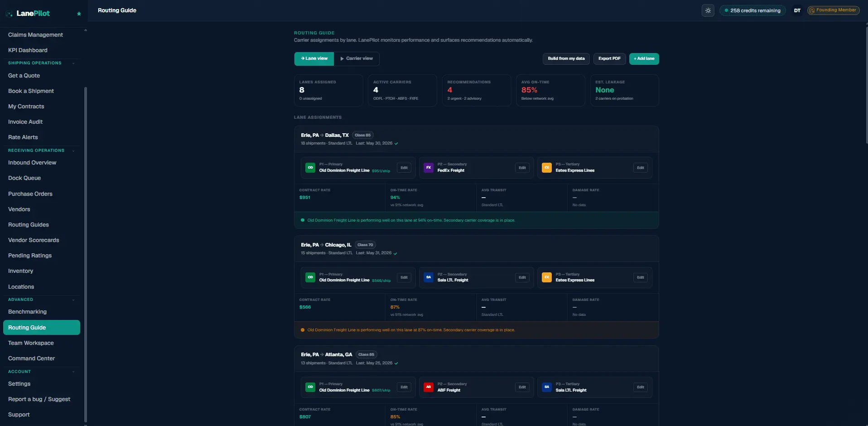Screen dimensions: 868x426
Task: Edit Saia tertiary on Erie–Atlanta lane
Action: pyautogui.click(x=641, y=387)
